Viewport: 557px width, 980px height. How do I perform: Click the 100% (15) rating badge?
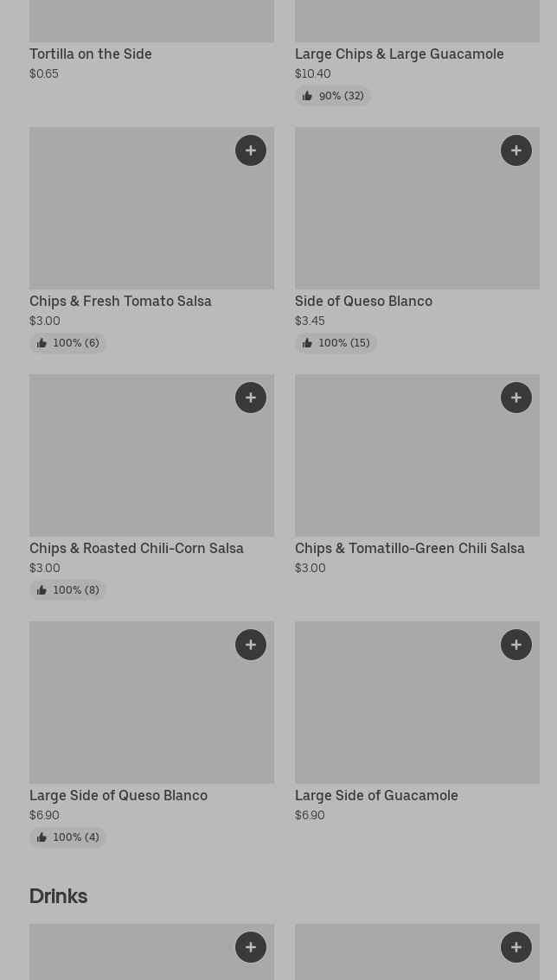point(336,343)
